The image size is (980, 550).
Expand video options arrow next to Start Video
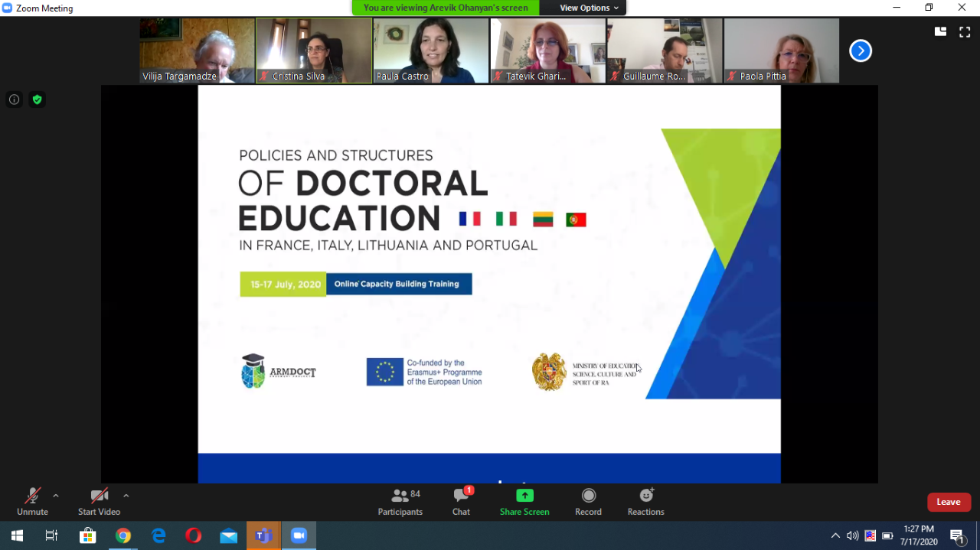(126, 496)
